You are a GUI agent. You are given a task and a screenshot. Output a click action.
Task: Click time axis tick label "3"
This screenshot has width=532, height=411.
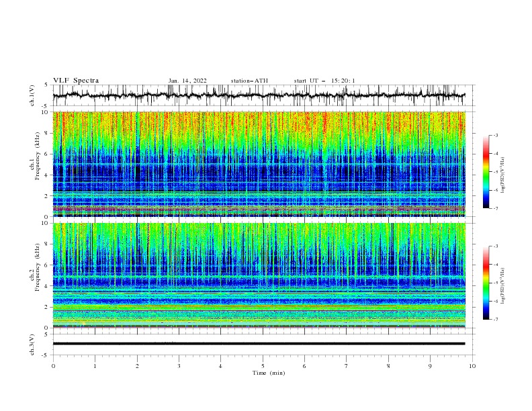179,366
